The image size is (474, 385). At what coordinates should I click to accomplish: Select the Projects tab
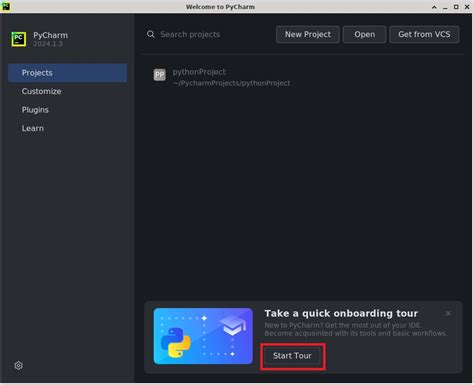coord(68,73)
